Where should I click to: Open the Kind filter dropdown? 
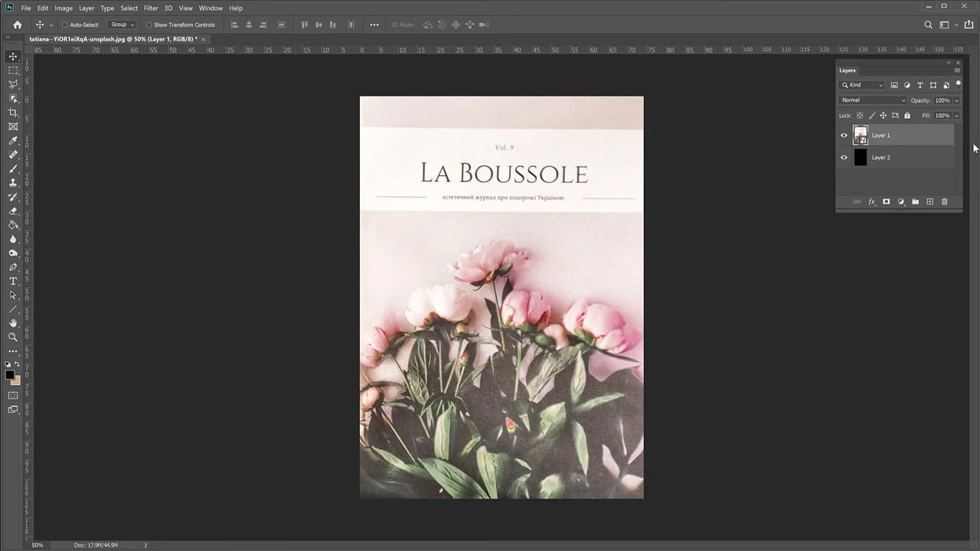(862, 85)
